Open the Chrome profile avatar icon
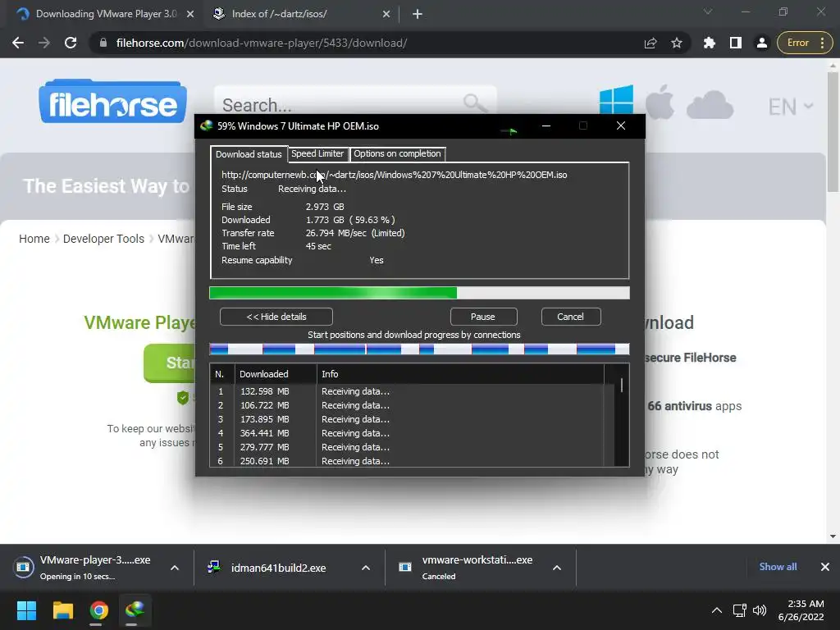Image resolution: width=840 pixels, height=630 pixels. [x=762, y=43]
